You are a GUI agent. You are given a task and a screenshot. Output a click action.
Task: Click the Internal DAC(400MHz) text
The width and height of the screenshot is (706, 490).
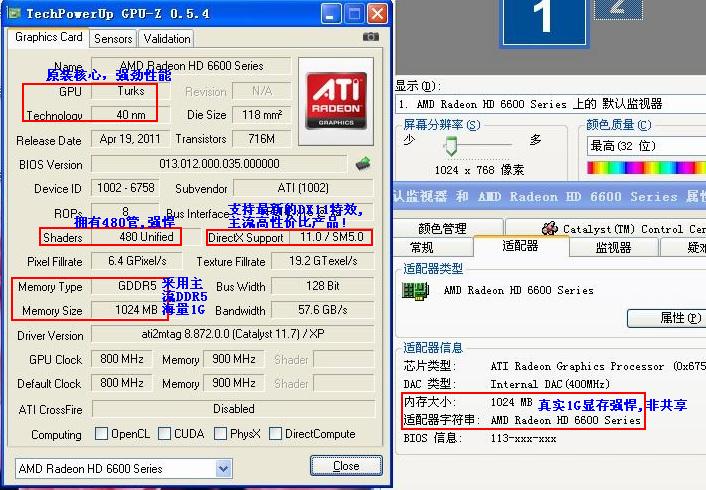click(550, 384)
